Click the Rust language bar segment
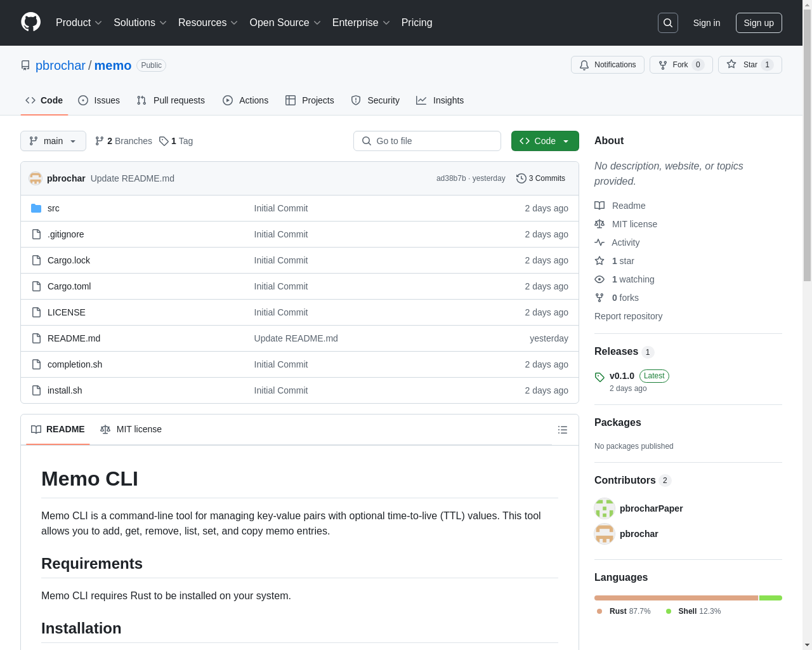This screenshot has height=650, width=812. [x=676, y=598]
